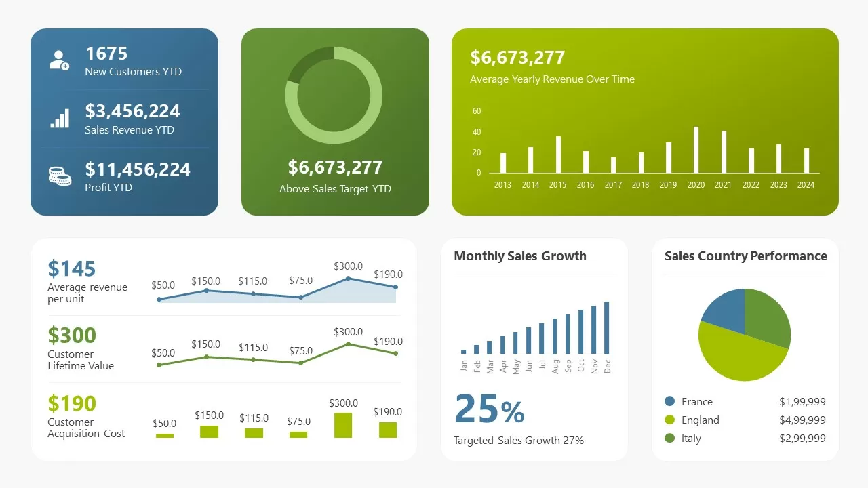Click the Above Sales Target YTD label

(335, 189)
